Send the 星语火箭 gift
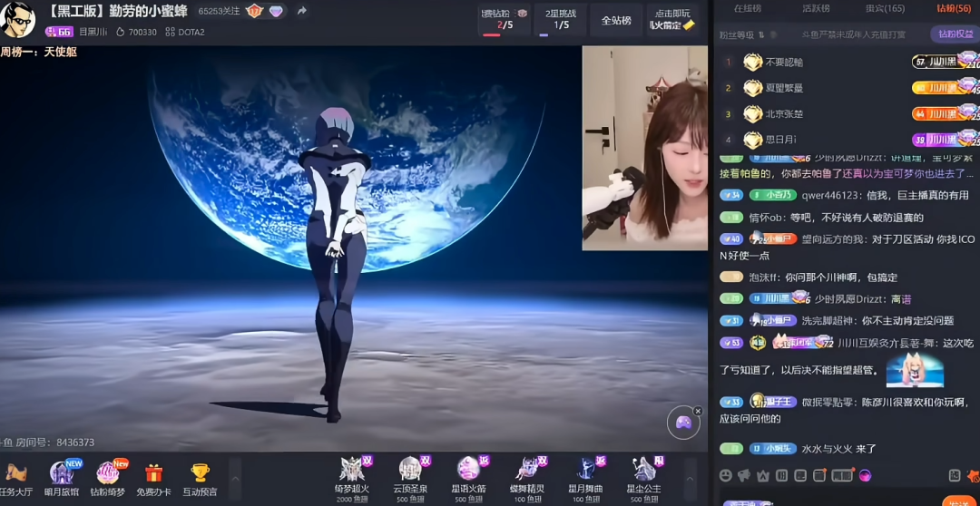The height and width of the screenshot is (506, 980). coord(469,480)
